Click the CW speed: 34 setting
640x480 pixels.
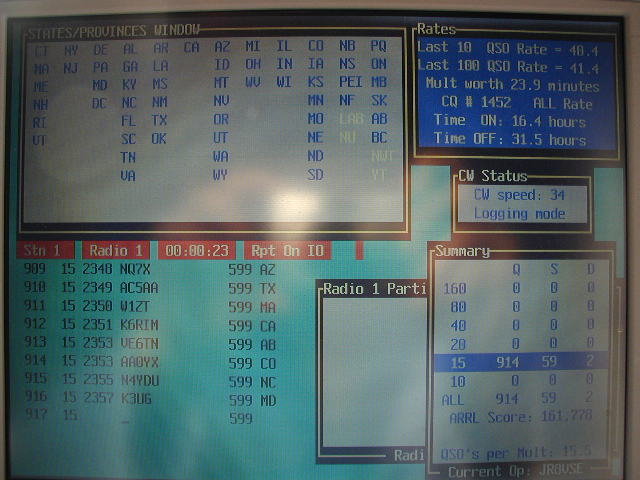tap(519, 195)
